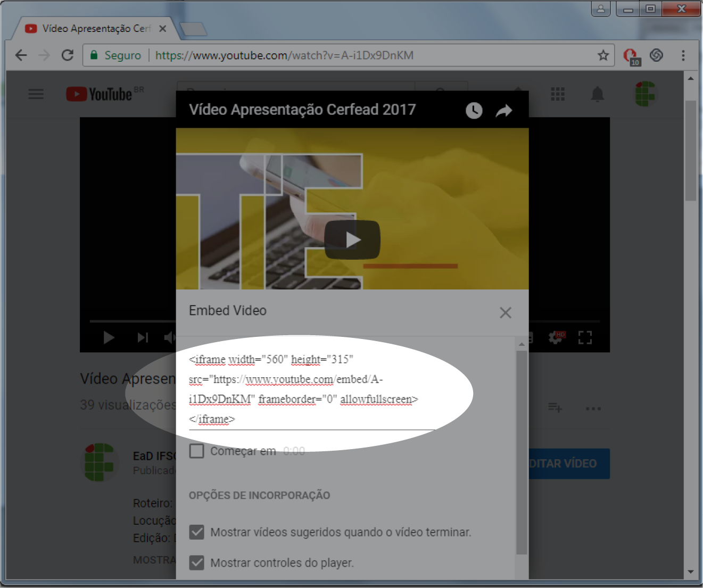Uncheck 'Mostrar controles do player'
The image size is (703, 588).
pyautogui.click(x=197, y=562)
